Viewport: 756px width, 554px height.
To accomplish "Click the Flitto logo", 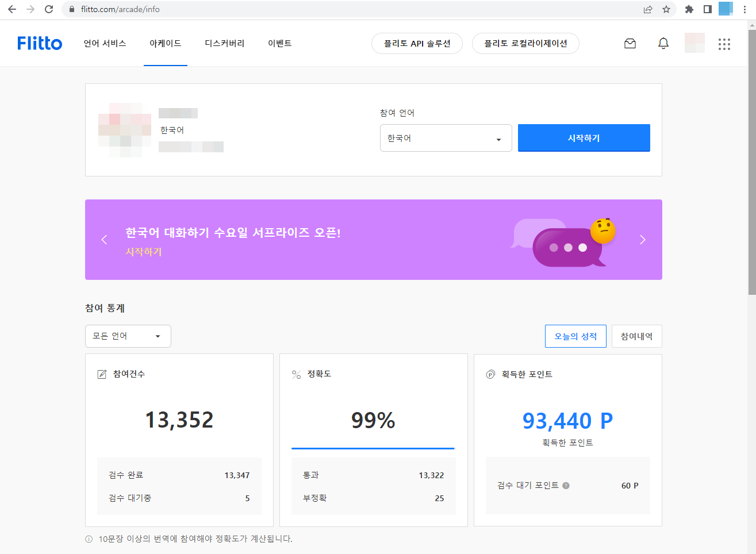I will pyautogui.click(x=39, y=43).
